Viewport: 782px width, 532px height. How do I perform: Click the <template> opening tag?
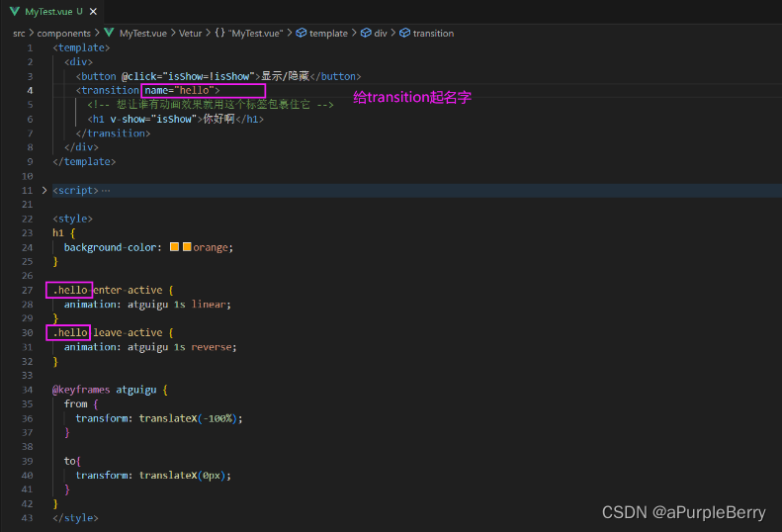(x=81, y=47)
